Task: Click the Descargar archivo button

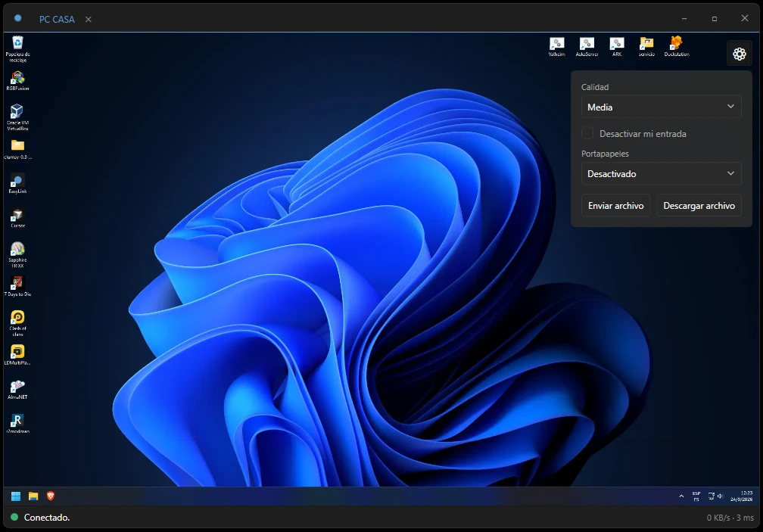Action: point(699,206)
